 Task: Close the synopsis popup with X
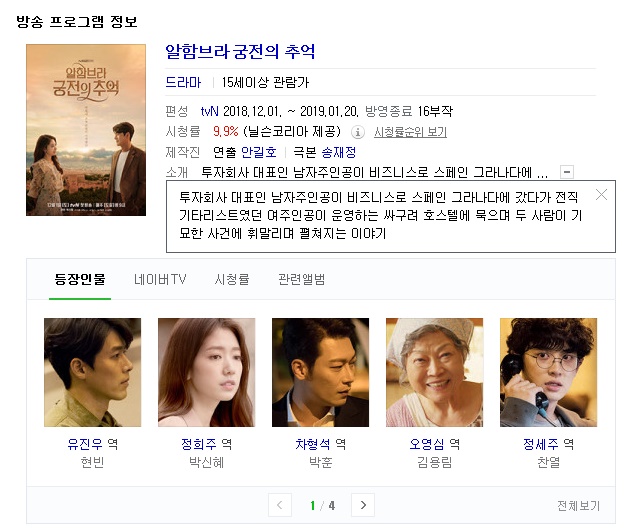pos(601,195)
